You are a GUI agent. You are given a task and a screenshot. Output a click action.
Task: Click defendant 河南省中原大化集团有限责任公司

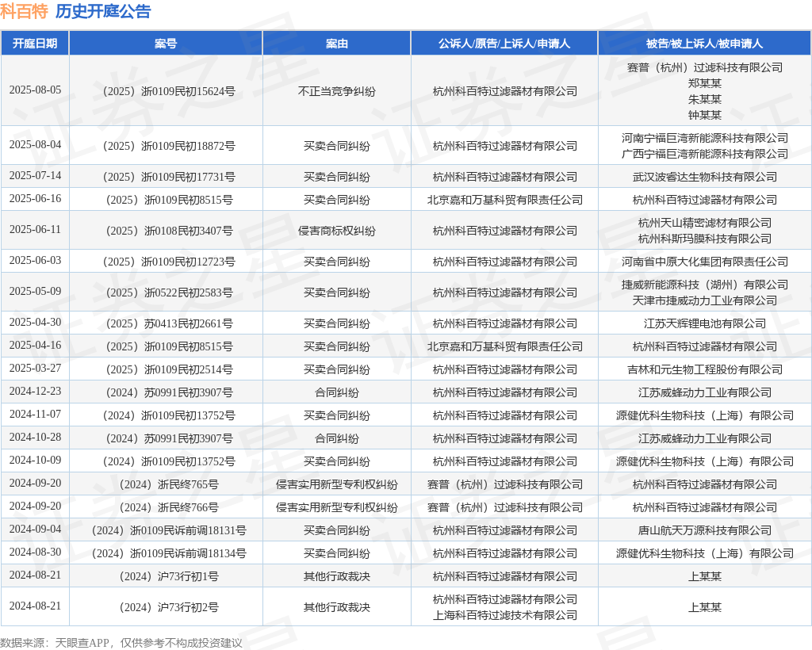(x=705, y=262)
